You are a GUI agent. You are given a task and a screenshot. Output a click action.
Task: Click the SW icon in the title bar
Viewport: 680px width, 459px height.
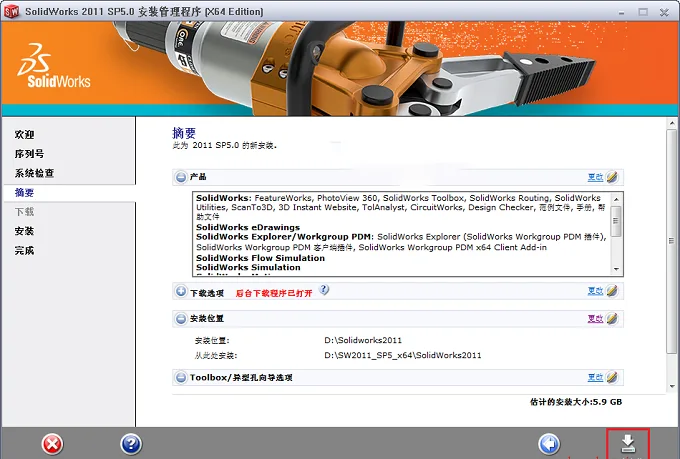click(12, 11)
